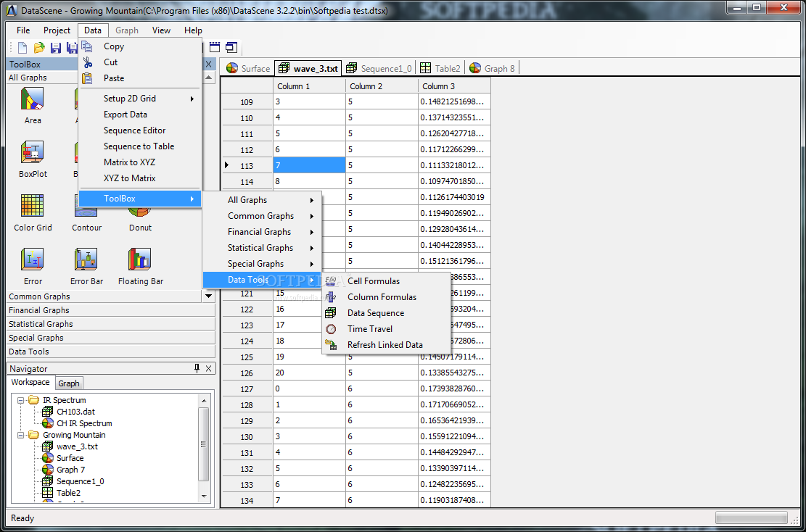806x532 pixels.
Task: Expand Special Graphs submenu entry
Action: click(x=262, y=264)
